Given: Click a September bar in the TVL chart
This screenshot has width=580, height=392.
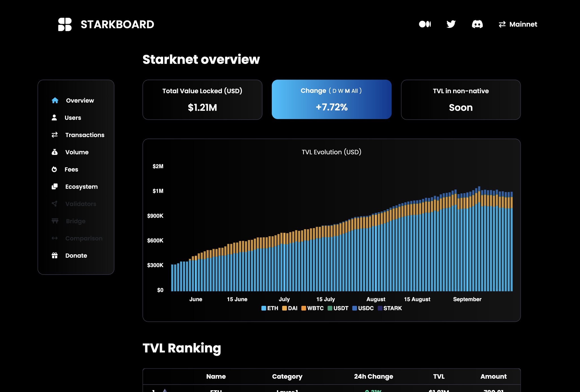Looking at the screenshot, I should (467, 241).
